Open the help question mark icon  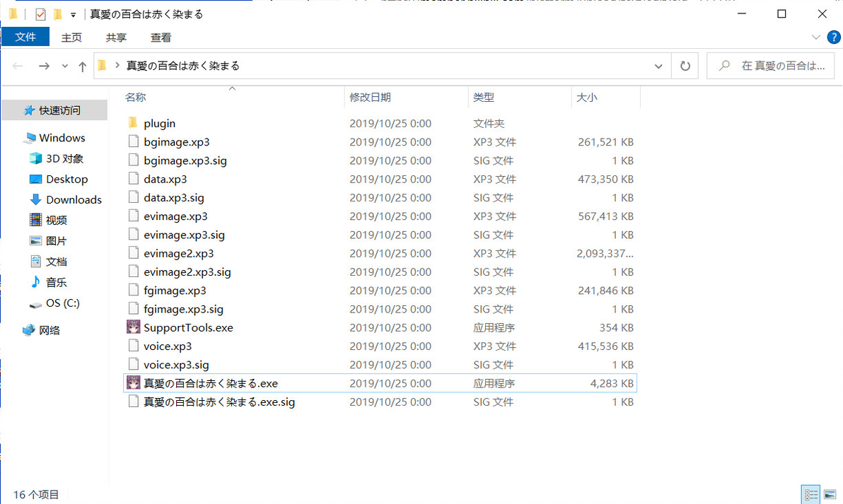834,37
